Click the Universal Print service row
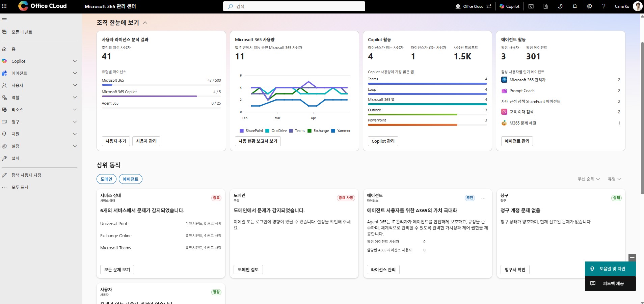The image size is (644, 304). point(161,223)
